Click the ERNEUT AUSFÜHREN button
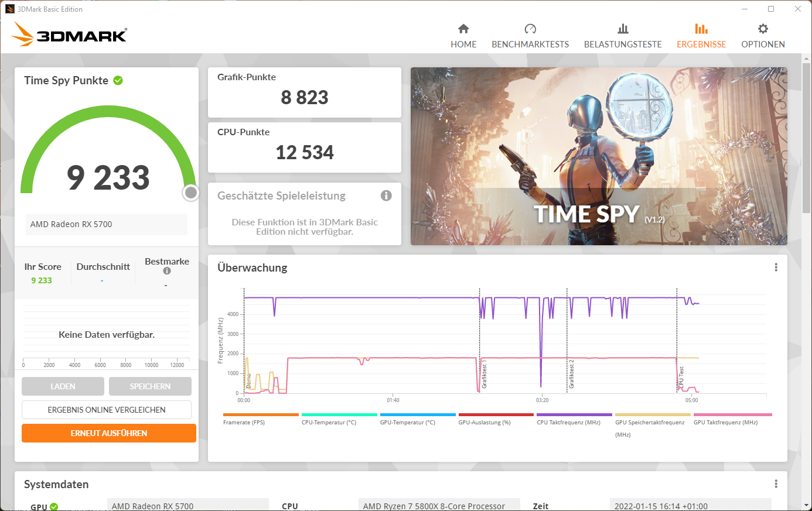The width and height of the screenshot is (812, 511). coord(109,433)
